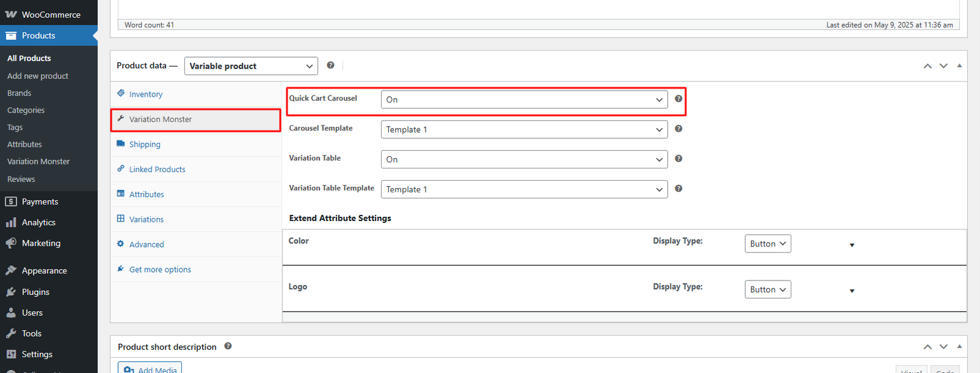
Task: Switch to the Inventory tab
Action: [146, 94]
